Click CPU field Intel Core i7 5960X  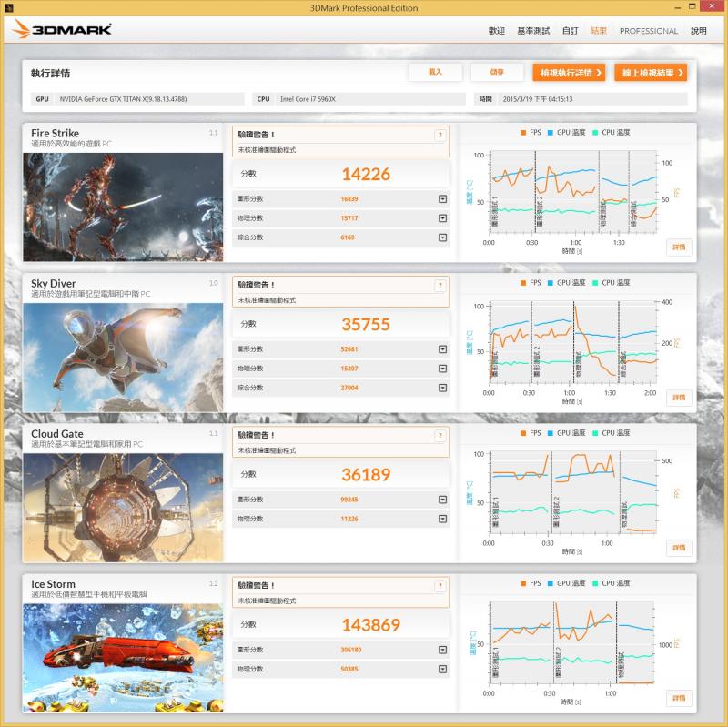(359, 99)
